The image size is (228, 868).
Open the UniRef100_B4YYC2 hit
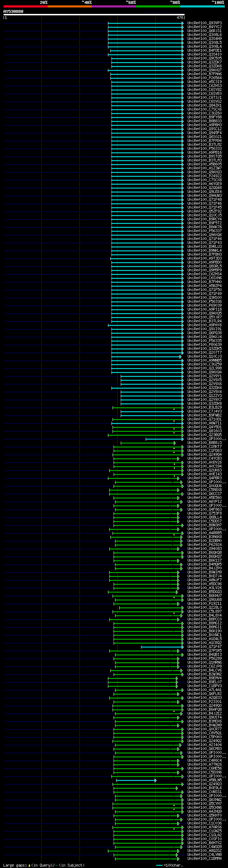point(204,27)
